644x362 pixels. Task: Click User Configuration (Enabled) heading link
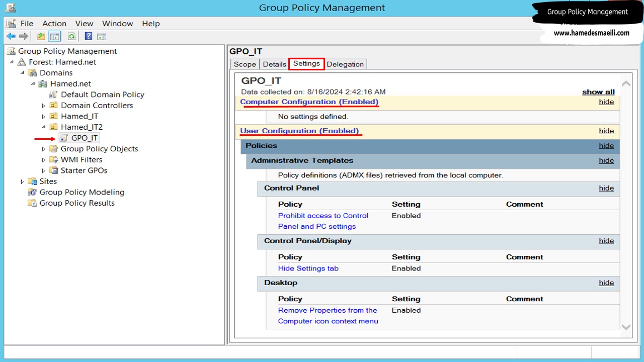300,131
